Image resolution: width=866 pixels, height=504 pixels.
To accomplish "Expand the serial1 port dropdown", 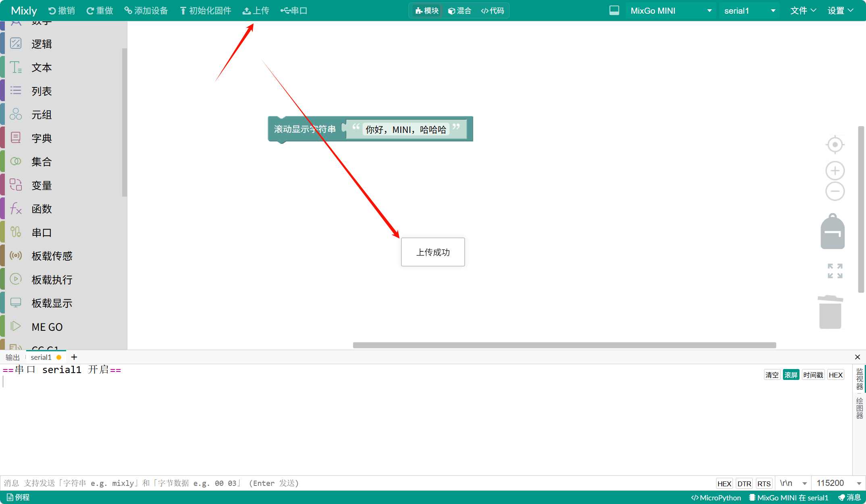I will (749, 11).
